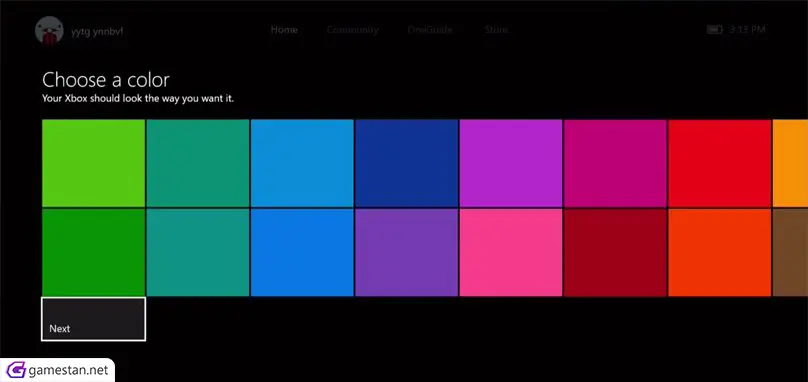Pick the dark green color tile

point(93,253)
